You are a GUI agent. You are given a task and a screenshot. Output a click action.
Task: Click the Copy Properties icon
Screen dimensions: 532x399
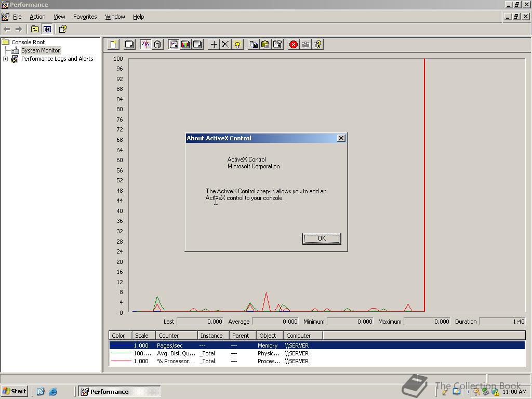(x=254, y=45)
